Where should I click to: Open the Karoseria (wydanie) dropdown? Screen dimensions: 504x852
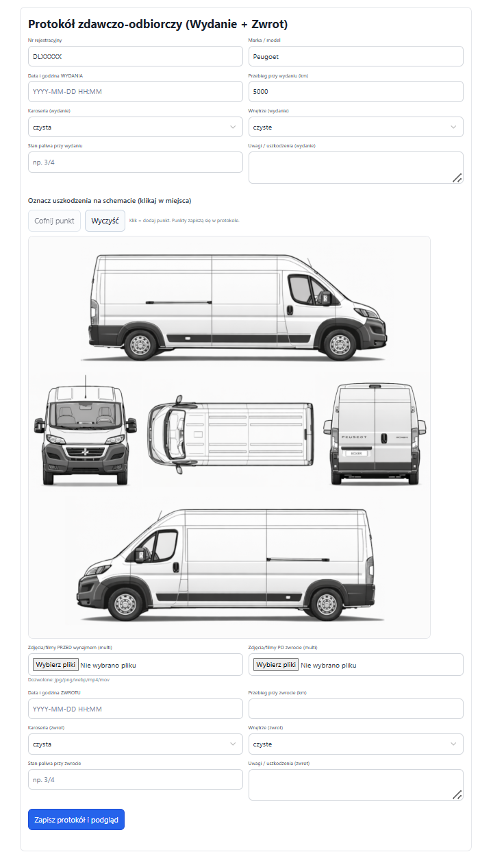pyautogui.click(x=136, y=127)
